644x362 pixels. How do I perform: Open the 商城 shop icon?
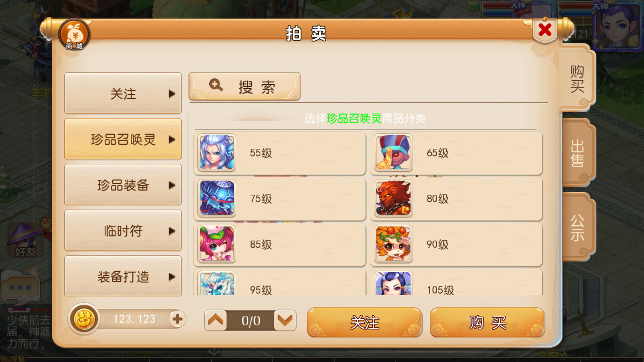(74, 35)
